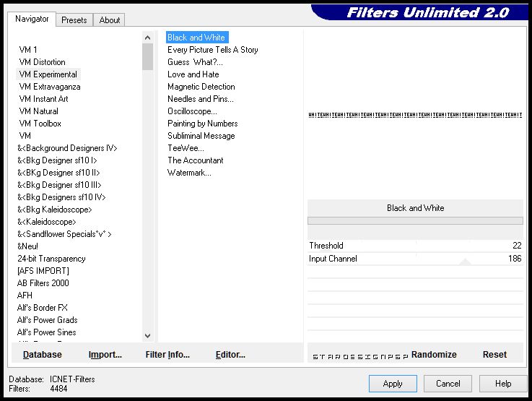Select 24-bit Transparency category
This screenshot has height=401, width=532.
pos(51,259)
